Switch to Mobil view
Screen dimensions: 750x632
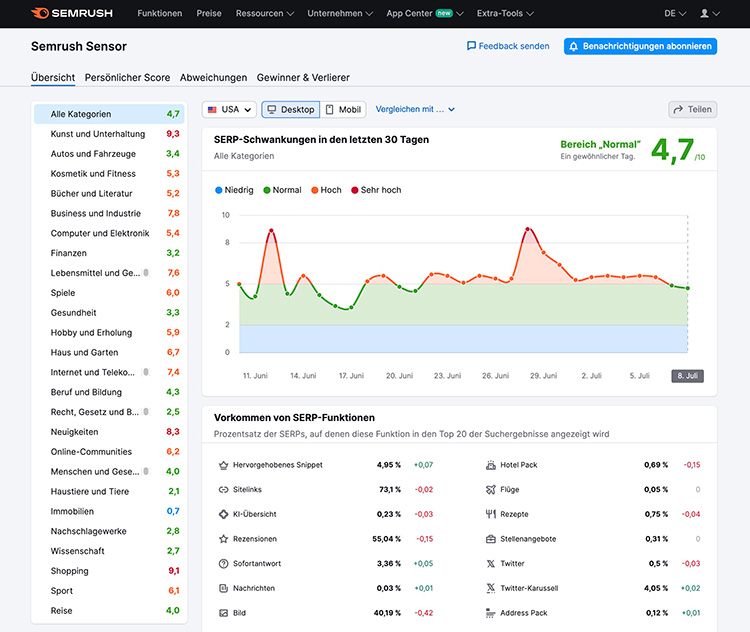(343, 110)
